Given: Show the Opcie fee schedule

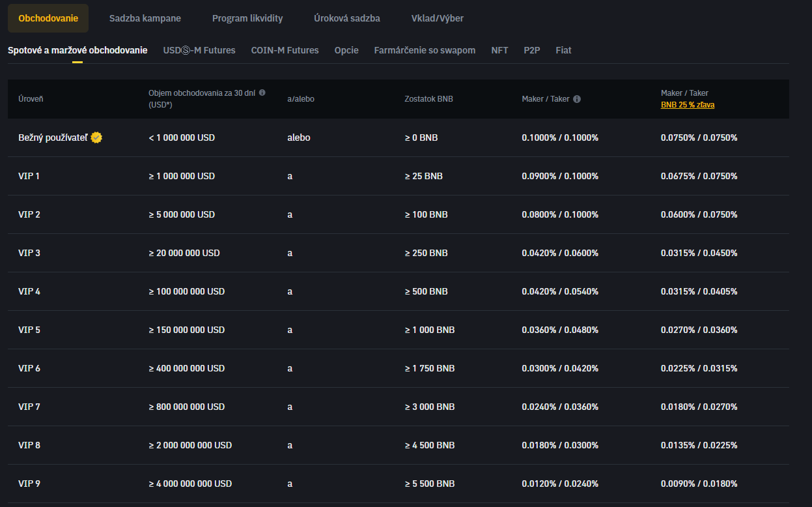Looking at the screenshot, I should click(346, 50).
